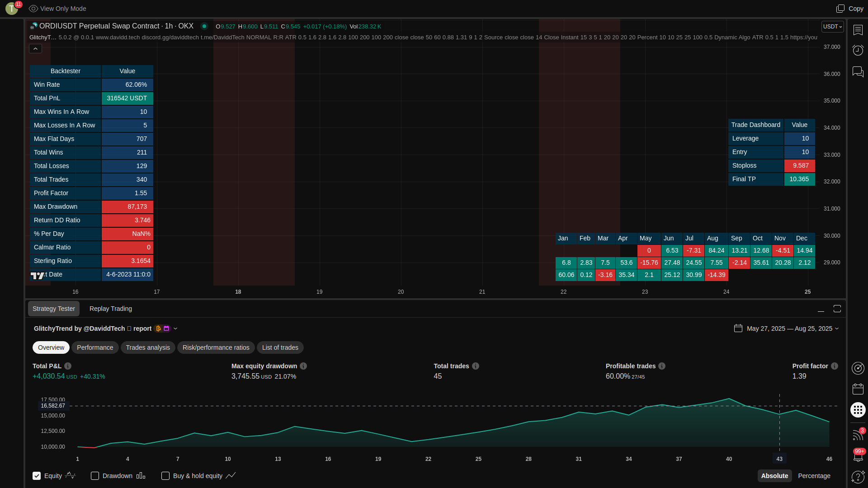Open the trading target icon in right sidebar
Viewport: 868px width, 488px height.
[858, 368]
